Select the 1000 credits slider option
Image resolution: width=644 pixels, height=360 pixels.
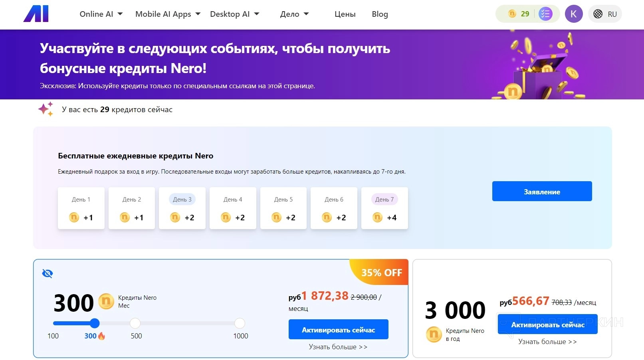coord(240,323)
